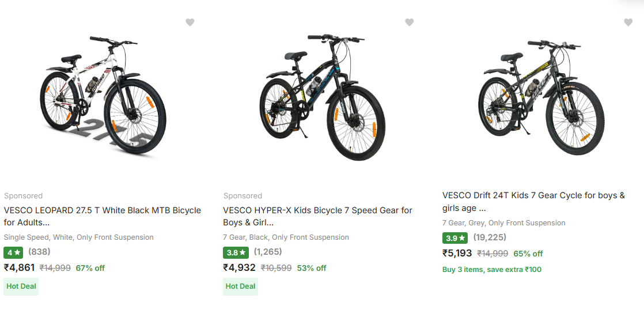This screenshot has height=321, width=644.
Task: View the grey VESCO Drift bicycle photo
Action: point(539,95)
